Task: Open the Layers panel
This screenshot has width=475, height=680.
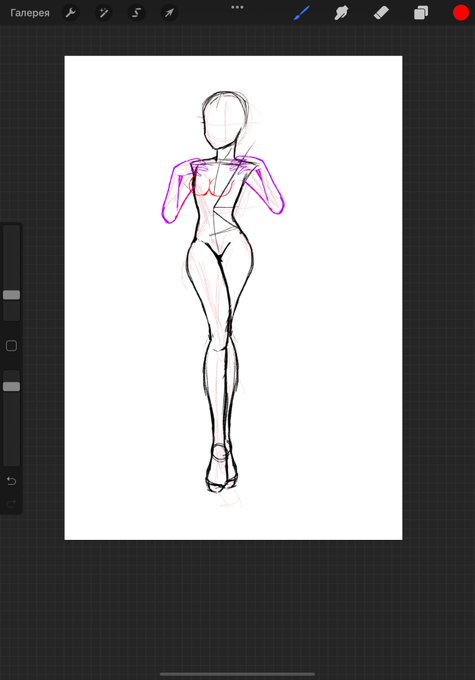Action: 421,13
